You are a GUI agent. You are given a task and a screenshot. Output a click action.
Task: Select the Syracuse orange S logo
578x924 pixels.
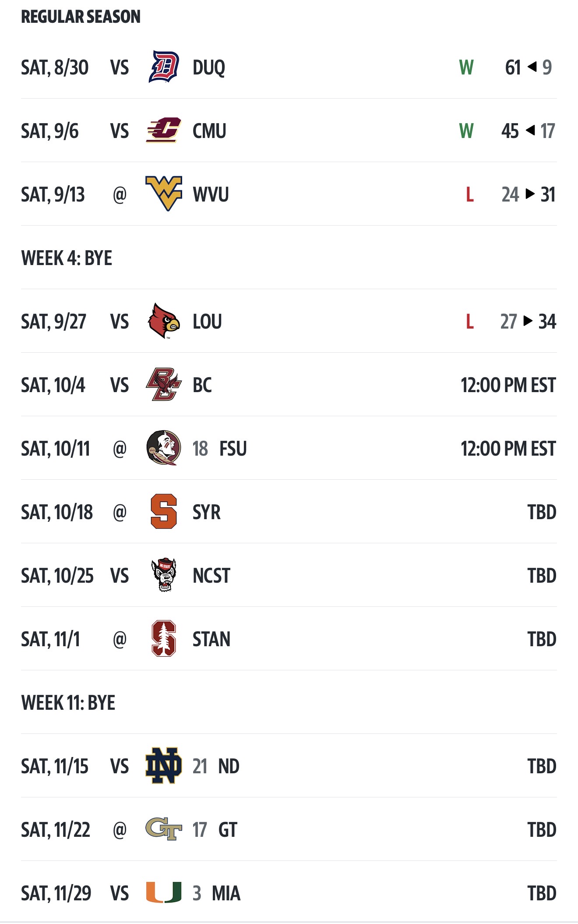coord(164,511)
